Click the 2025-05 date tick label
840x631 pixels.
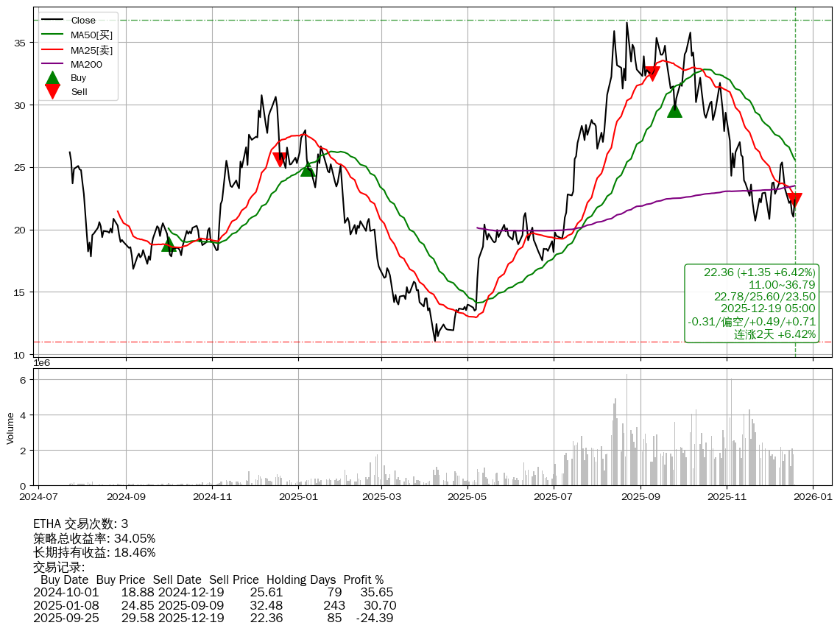(x=468, y=497)
